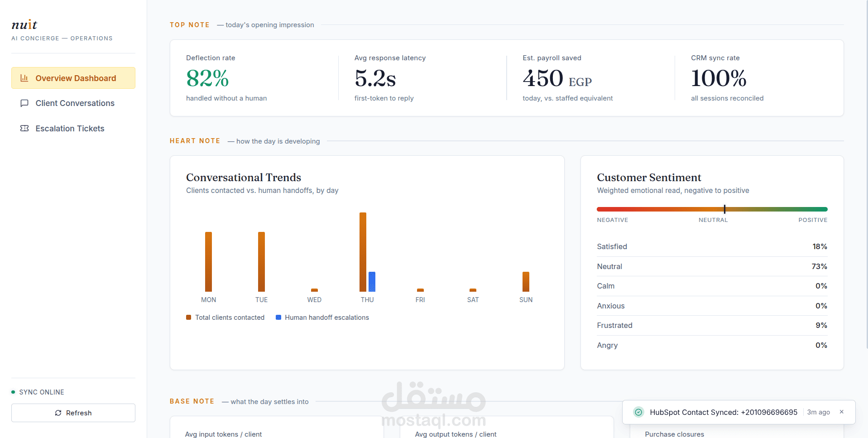The width and height of the screenshot is (868, 438).
Task: Click the Calm sentiment row
Action: click(x=712, y=286)
